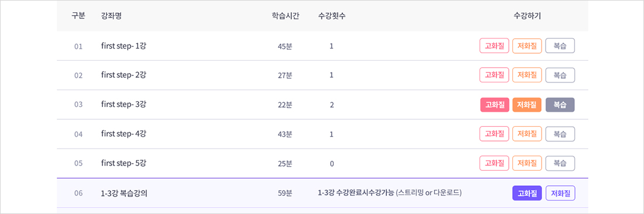Click filled 저화질 button for first step- 3강
Viewport: 644px width, 214px height.
click(527, 105)
